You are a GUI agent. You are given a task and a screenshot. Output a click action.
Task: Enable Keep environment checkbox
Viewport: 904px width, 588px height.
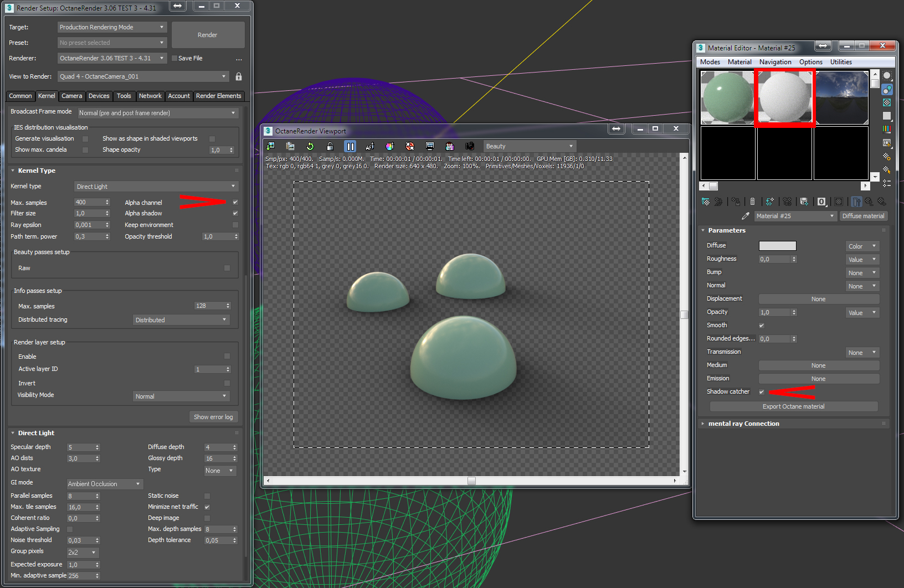235,225
